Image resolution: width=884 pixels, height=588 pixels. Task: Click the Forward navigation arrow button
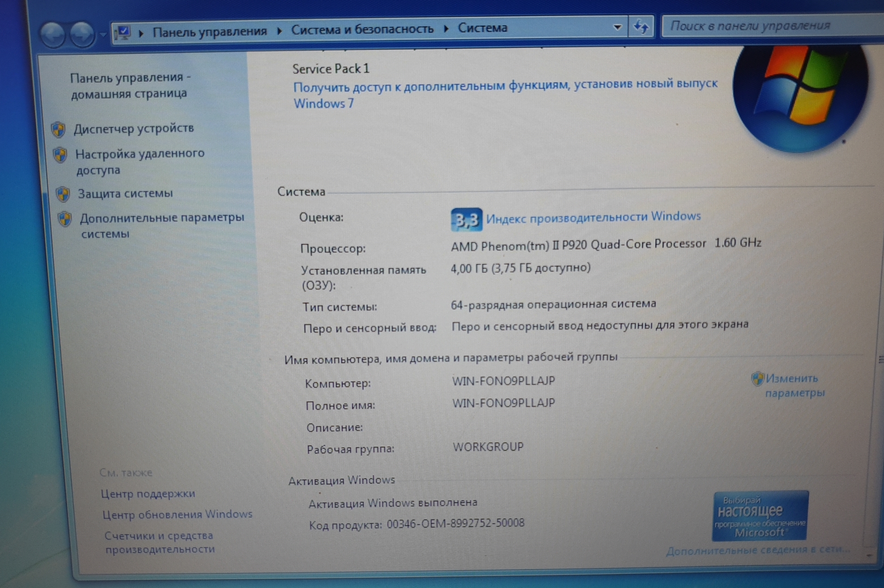coord(82,34)
